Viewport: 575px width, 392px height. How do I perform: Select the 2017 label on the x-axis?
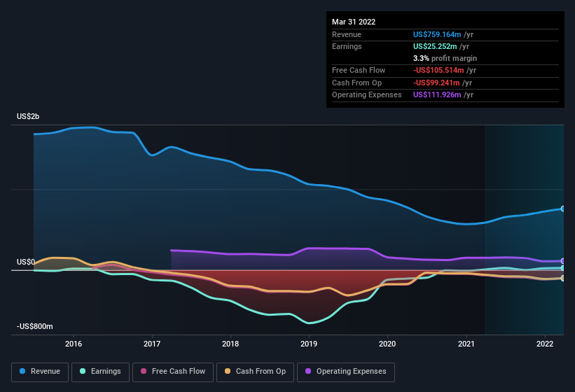(152, 344)
